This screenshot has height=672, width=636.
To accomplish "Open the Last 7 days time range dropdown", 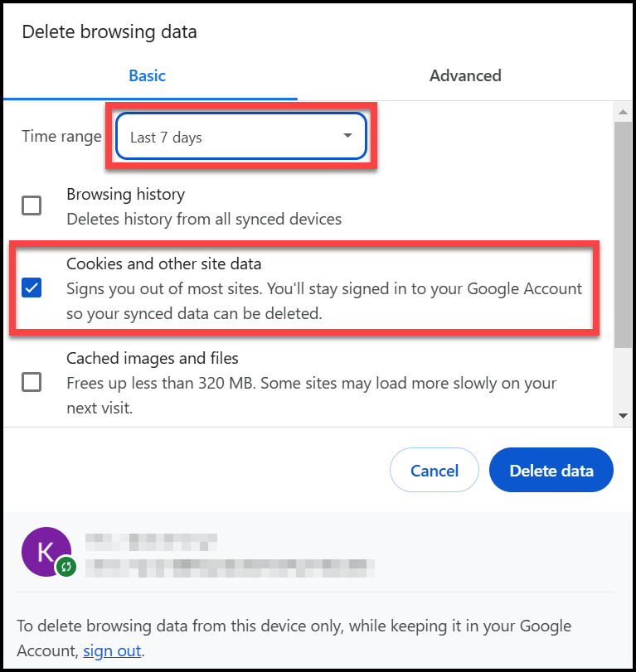I will click(x=240, y=137).
